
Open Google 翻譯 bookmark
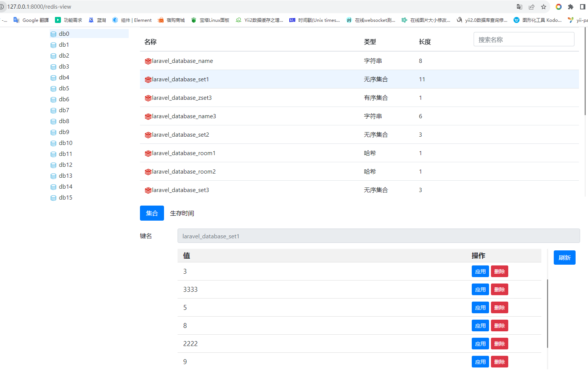pyautogui.click(x=31, y=20)
